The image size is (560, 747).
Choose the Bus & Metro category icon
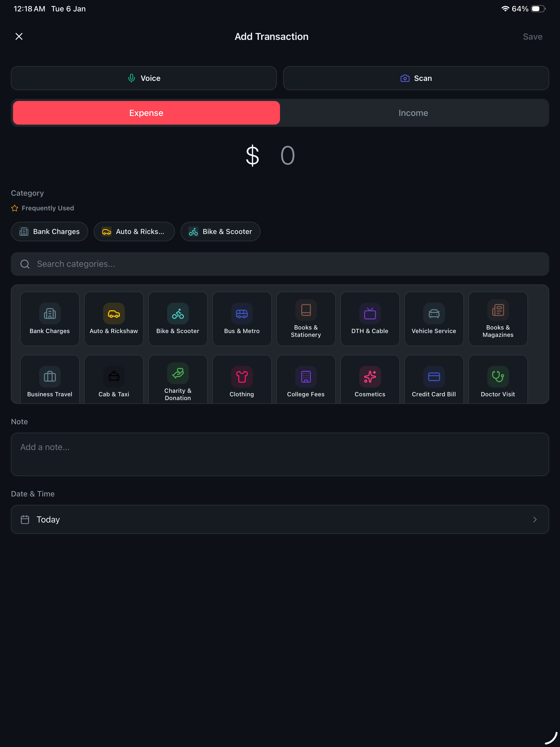click(x=242, y=314)
